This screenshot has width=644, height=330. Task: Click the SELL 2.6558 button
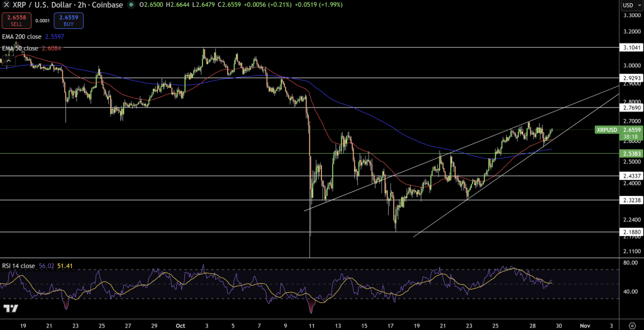pos(16,20)
